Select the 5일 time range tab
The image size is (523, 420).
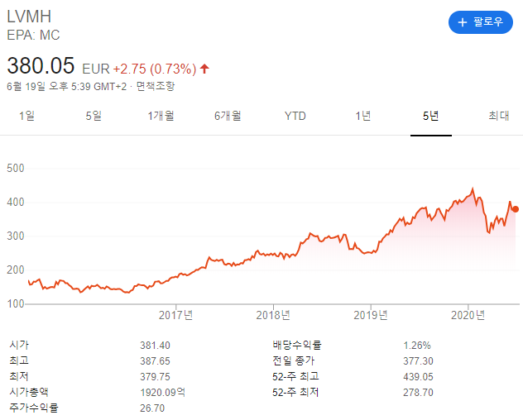click(x=94, y=116)
